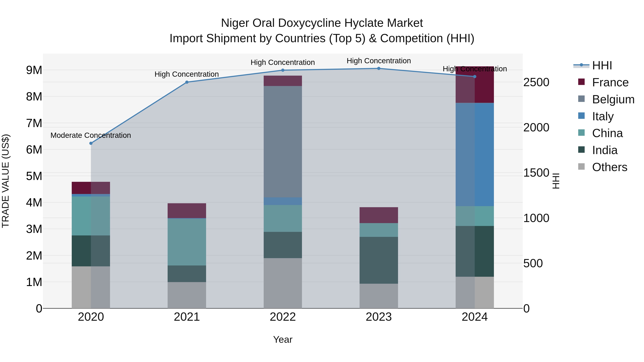This screenshot has width=644, height=362.
Task: Click the High Concentration label above 2023
Action: [x=379, y=61]
